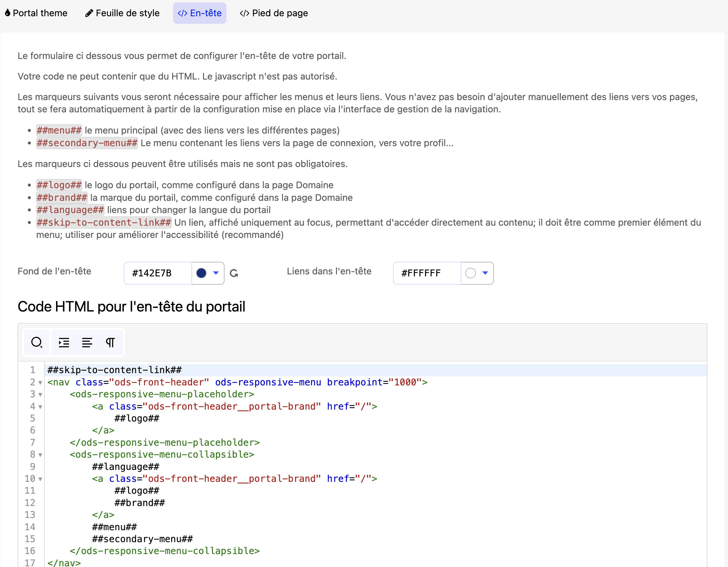Click the droplet icon on Portal theme
The width and height of the screenshot is (728, 567).
pyautogui.click(x=8, y=13)
